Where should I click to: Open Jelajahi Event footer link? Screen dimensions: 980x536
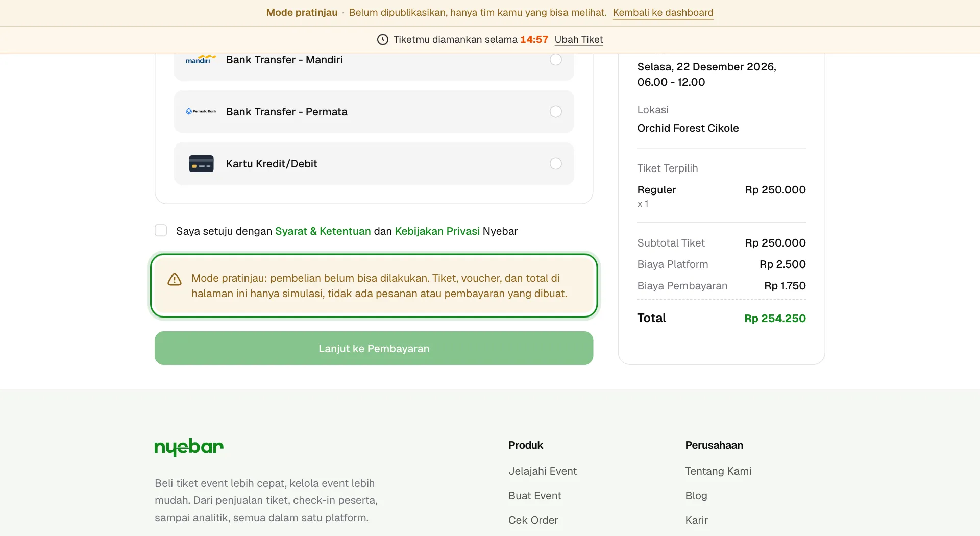point(543,471)
